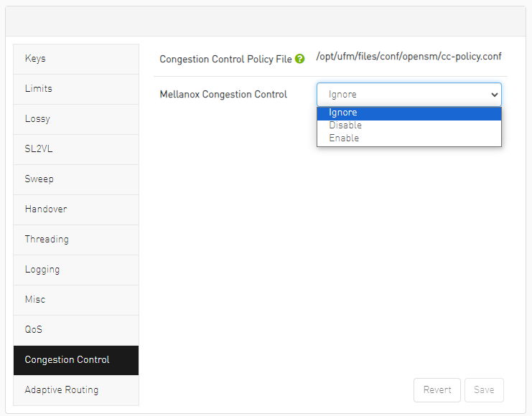Open the SL2VL settings tab
The width and height of the screenshot is (532, 416).
coord(76,149)
